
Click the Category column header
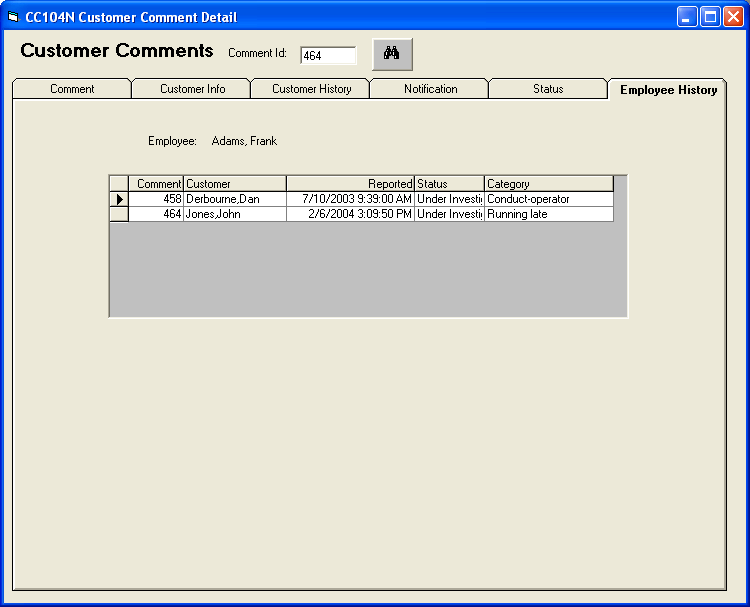(548, 184)
